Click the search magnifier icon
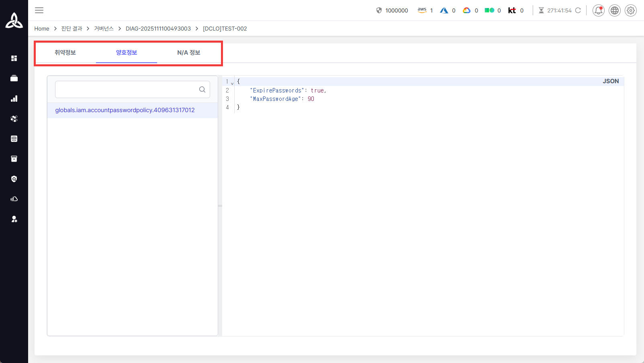The width and height of the screenshot is (644, 363). pos(202,90)
